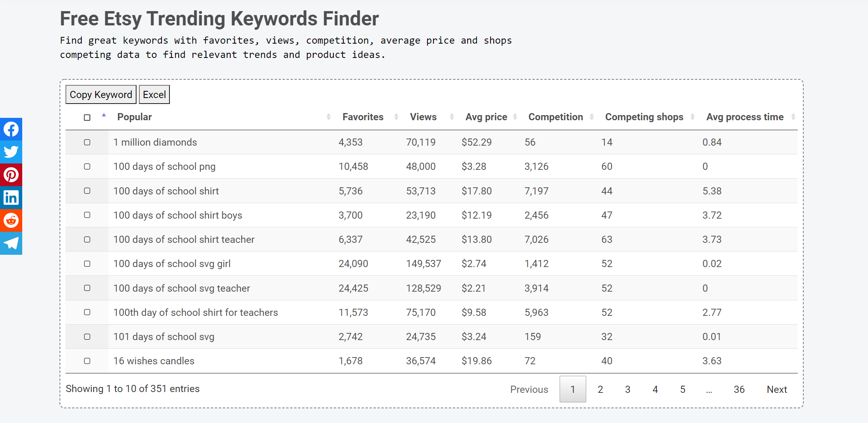This screenshot has height=423, width=868.
Task: Click keyword '100 days of school svg girl'
Action: (x=172, y=264)
